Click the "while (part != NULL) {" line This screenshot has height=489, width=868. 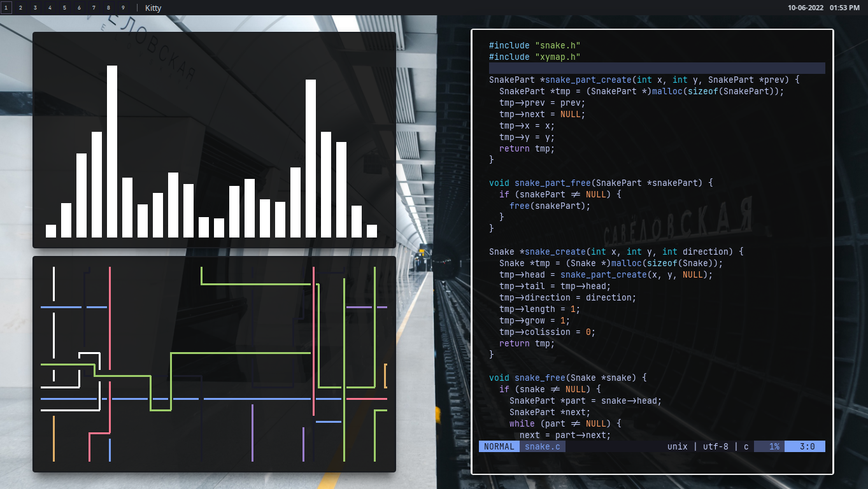(x=566, y=423)
